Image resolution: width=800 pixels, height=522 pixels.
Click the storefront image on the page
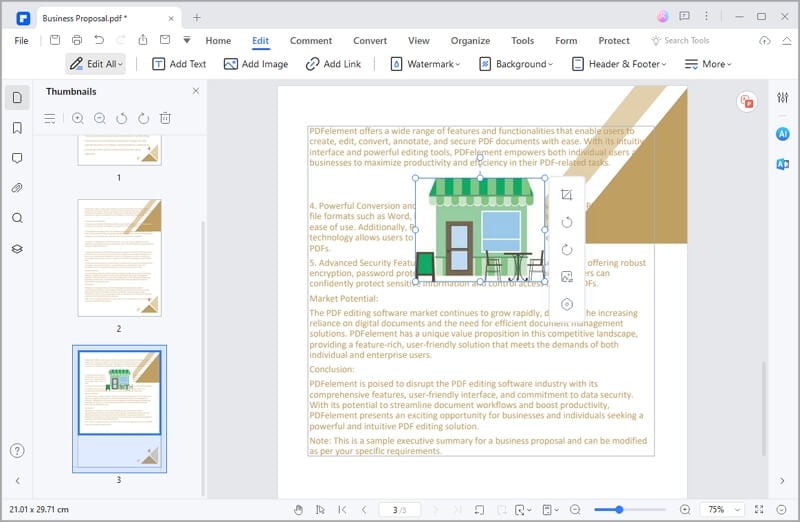(480, 230)
